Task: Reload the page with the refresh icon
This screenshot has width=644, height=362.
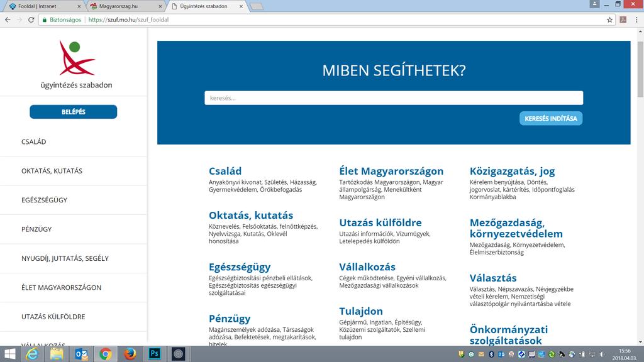Action: coord(31,19)
